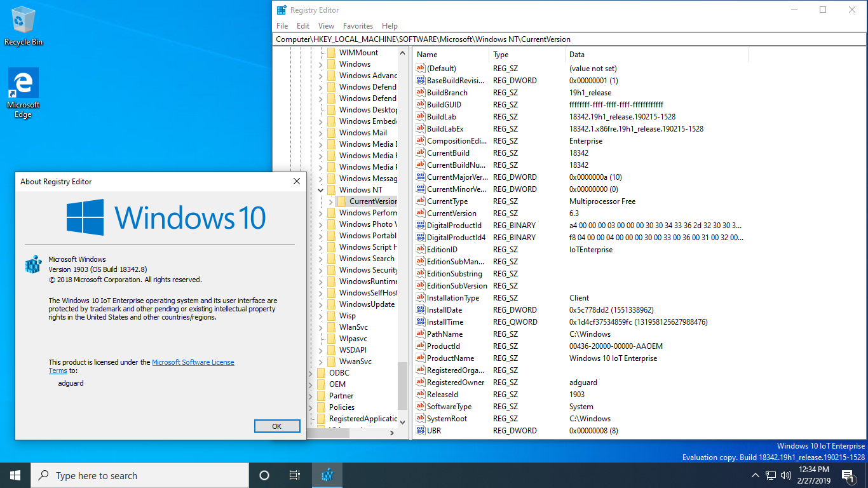Image resolution: width=868 pixels, height=488 pixels.
Task: Expand the Partner key node
Action: [x=311, y=396]
